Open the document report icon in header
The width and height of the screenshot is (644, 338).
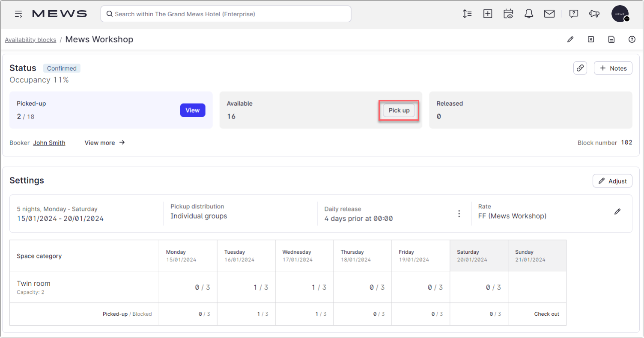pos(611,39)
